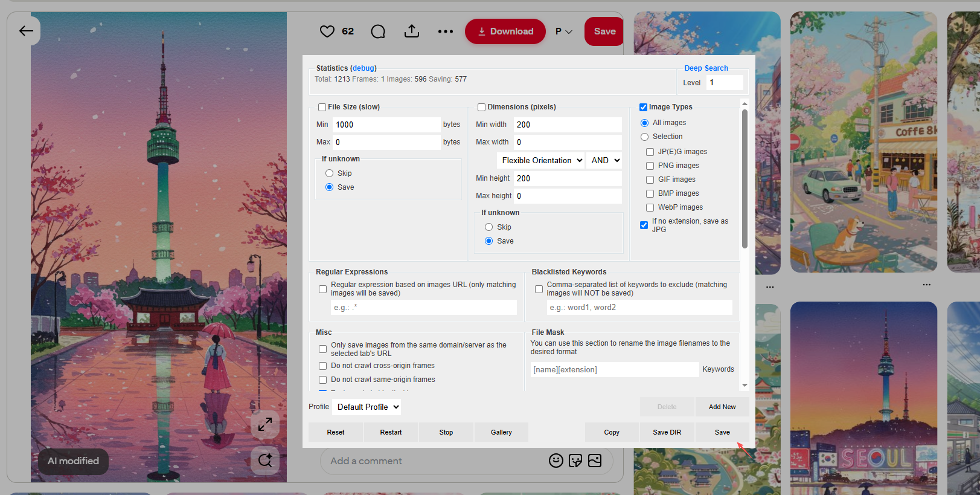The height and width of the screenshot is (495, 980).
Task: Click the blacklisted keywords input field
Action: pyautogui.click(x=639, y=308)
